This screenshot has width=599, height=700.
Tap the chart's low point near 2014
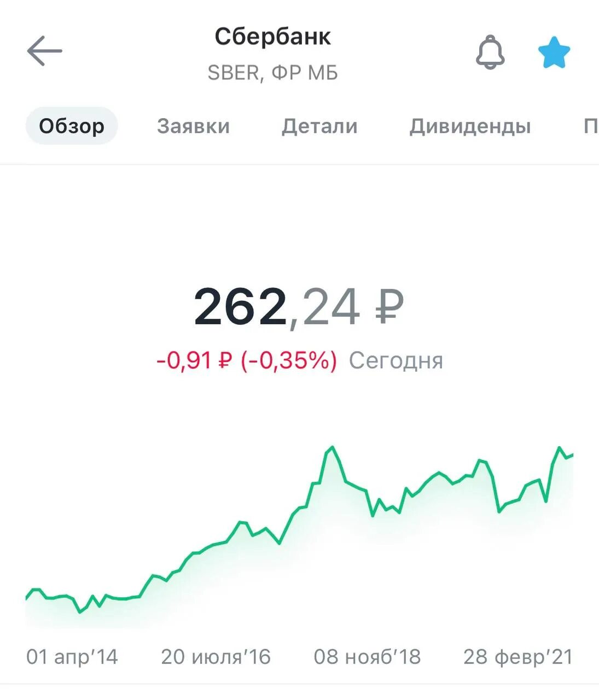pyautogui.click(x=80, y=611)
